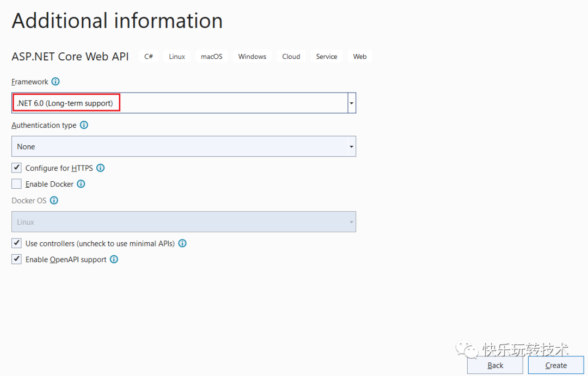Click the Cloud tag

291,56
